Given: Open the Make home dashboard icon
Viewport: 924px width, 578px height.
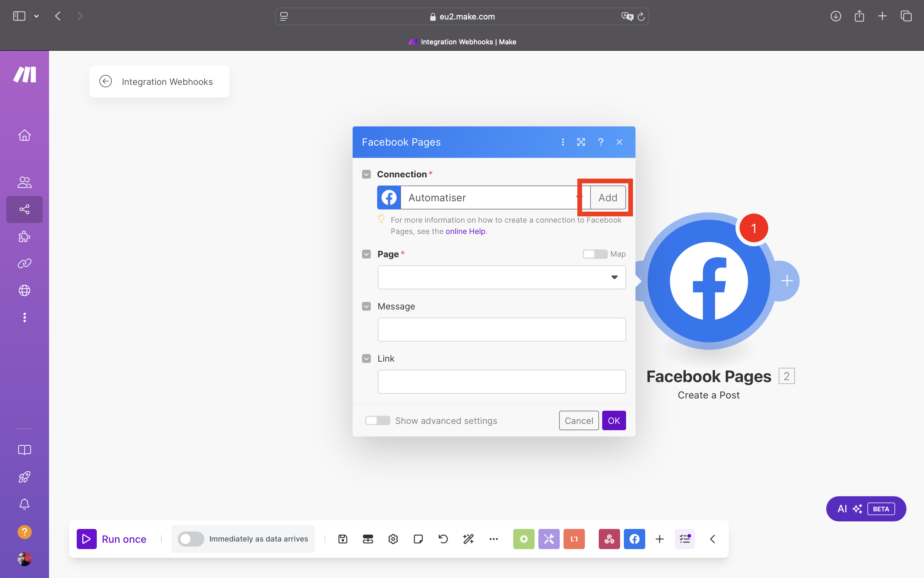Looking at the screenshot, I should point(25,135).
